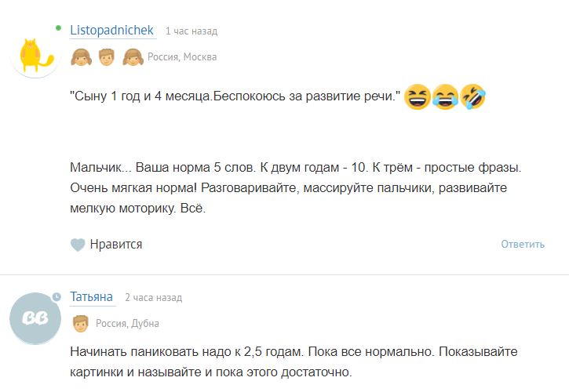Click the "1 час назад" timestamp
Viewport: 569px width, 392px height.
[191, 31]
